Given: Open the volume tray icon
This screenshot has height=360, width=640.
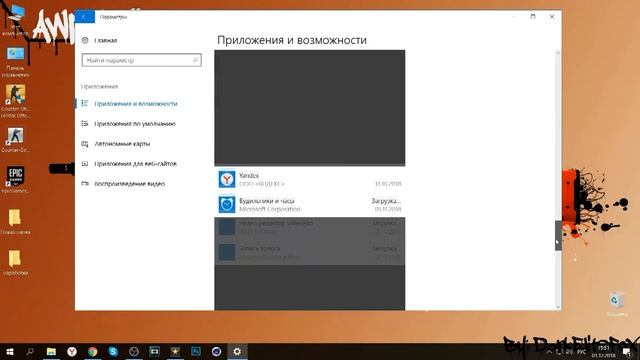Looking at the screenshot, I should coord(569,352).
